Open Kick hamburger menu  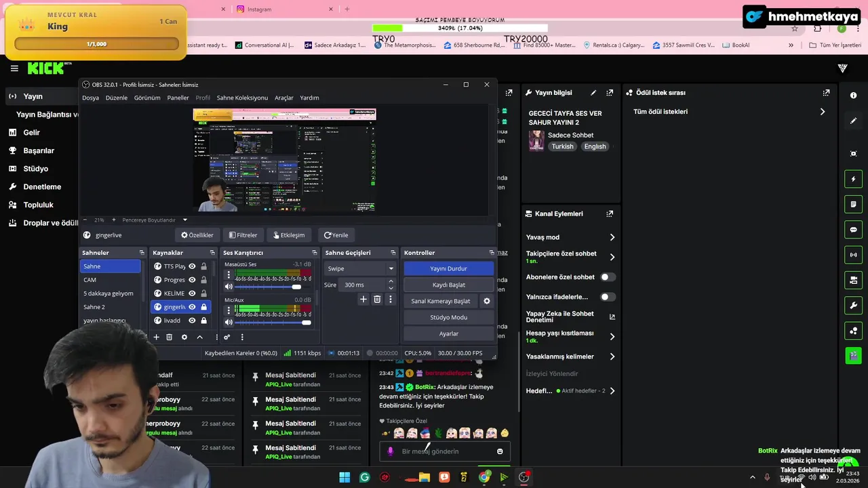pos(14,68)
